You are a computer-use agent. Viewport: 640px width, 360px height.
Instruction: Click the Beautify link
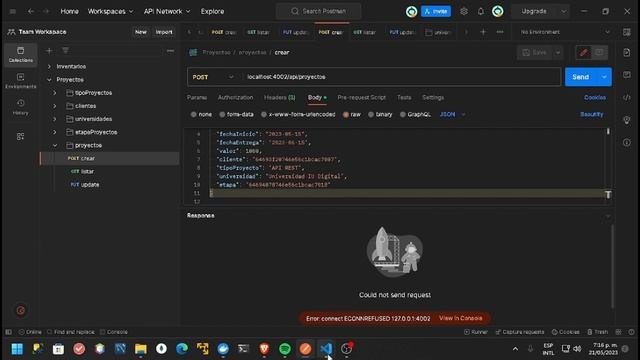pos(591,114)
